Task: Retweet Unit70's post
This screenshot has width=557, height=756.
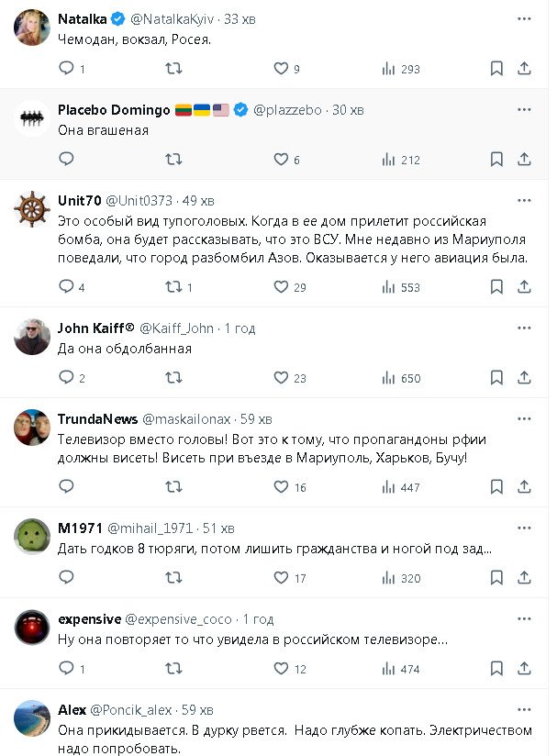Action: click(173, 287)
